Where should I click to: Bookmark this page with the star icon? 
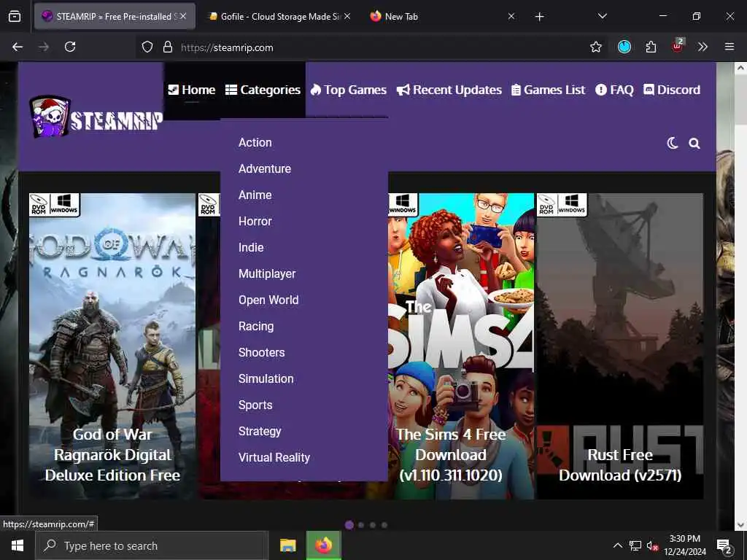(x=595, y=47)
